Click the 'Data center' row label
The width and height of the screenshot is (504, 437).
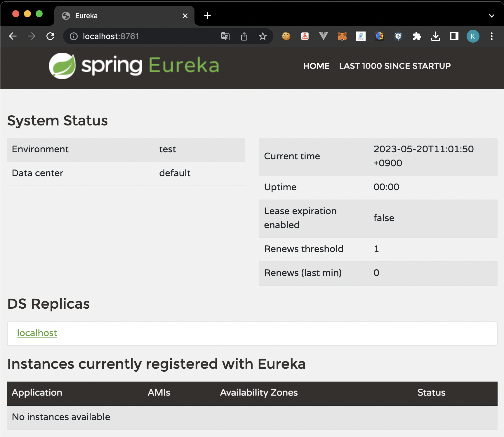(x=38, y=173)
